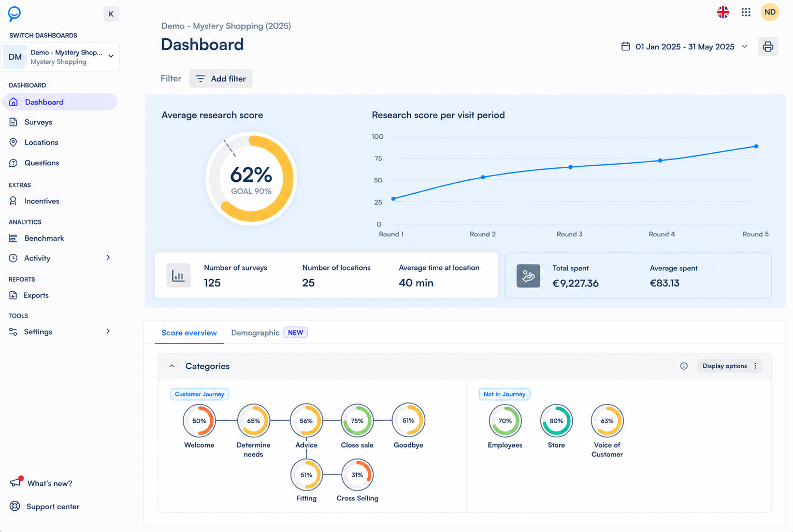Click the bar chart icon in the surveys card

[178, 276]
